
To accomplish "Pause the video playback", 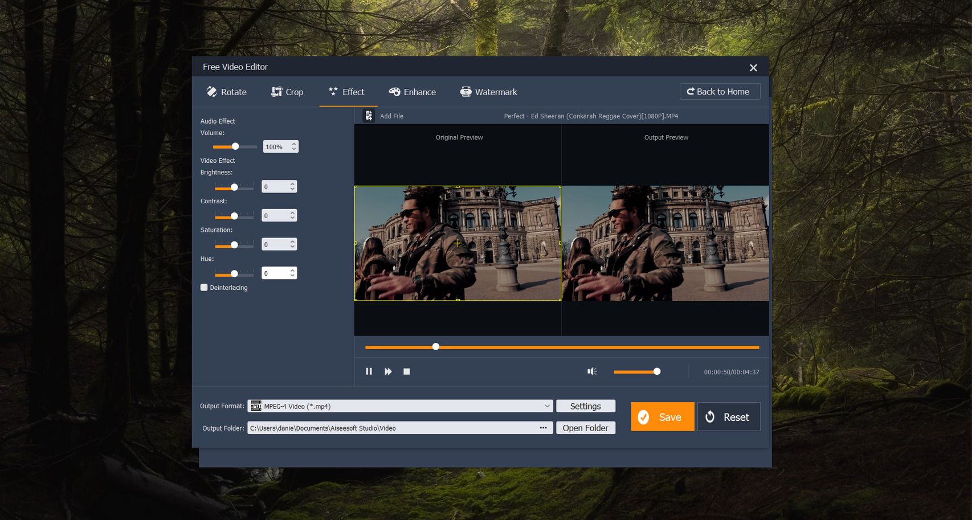I will [369, 371].
